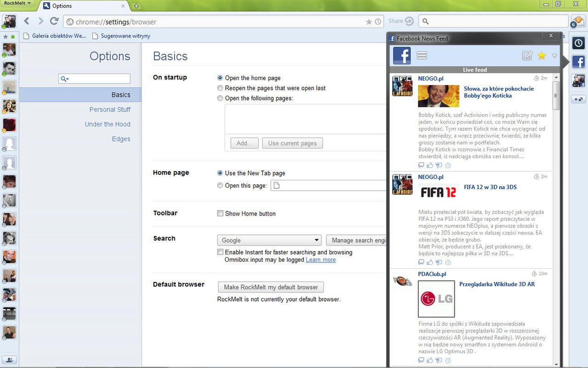
Task: Click profile photo icon on right edge
Action: [578, 80]
